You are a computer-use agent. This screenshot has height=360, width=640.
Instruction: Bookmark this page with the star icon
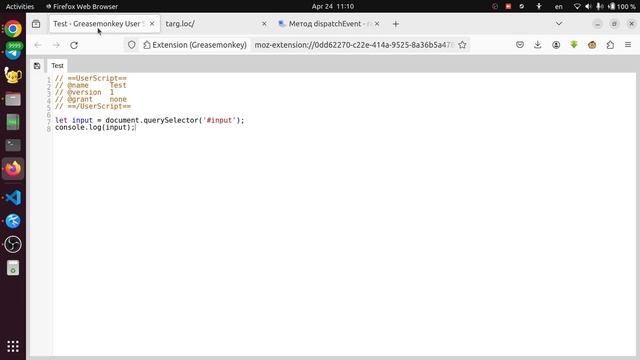coord(462,45)
